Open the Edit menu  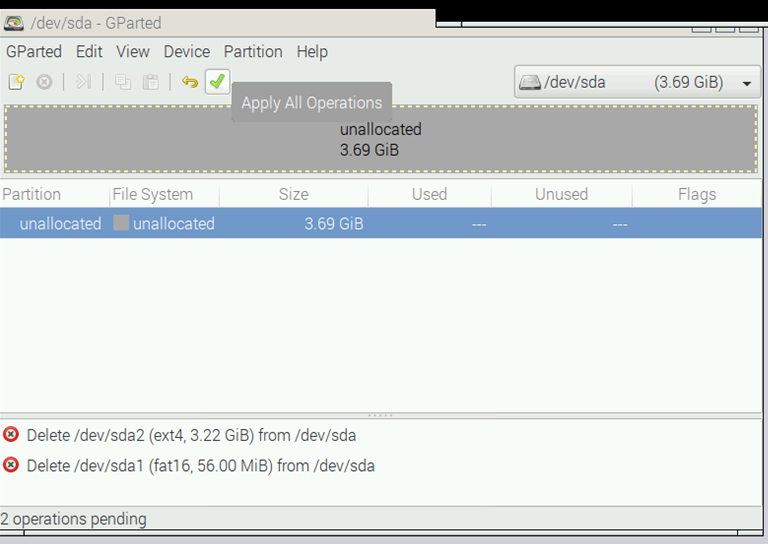pos(89,52)
